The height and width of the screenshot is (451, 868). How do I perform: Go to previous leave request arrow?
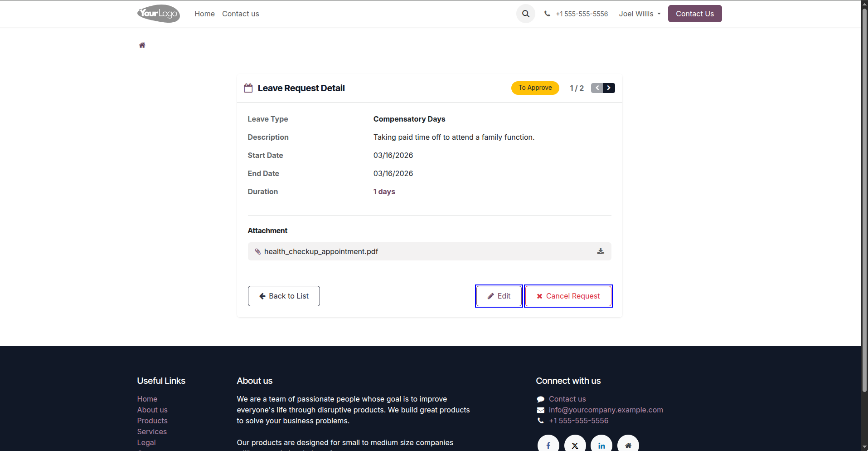point(597,88)
